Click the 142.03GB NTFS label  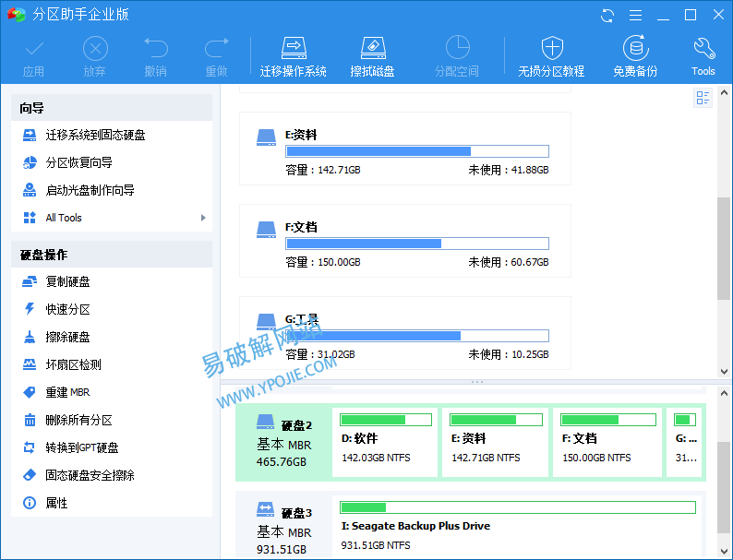coord(376,458)
